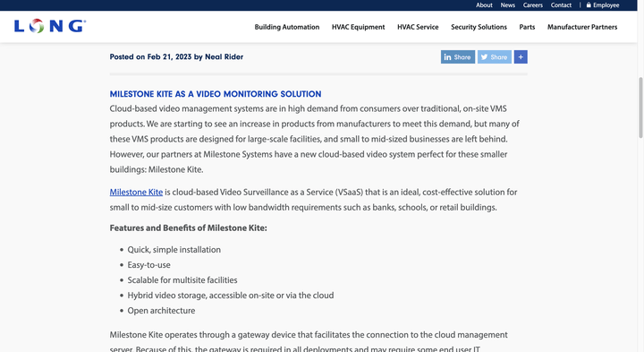
Task: Click the article heading Milestone Kite as a Video Monitoring Solution
Action: [x=216, y=94]
